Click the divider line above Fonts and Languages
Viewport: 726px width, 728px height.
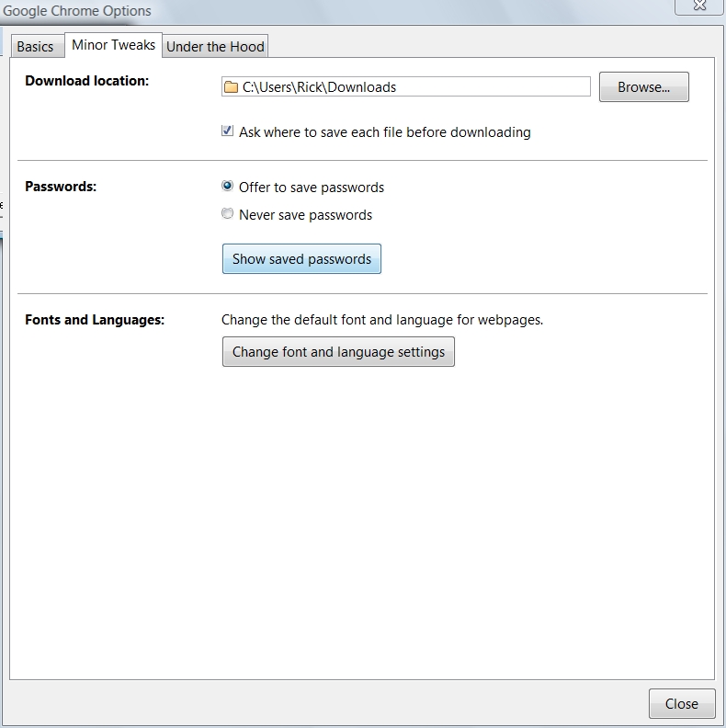pos(362,294)
